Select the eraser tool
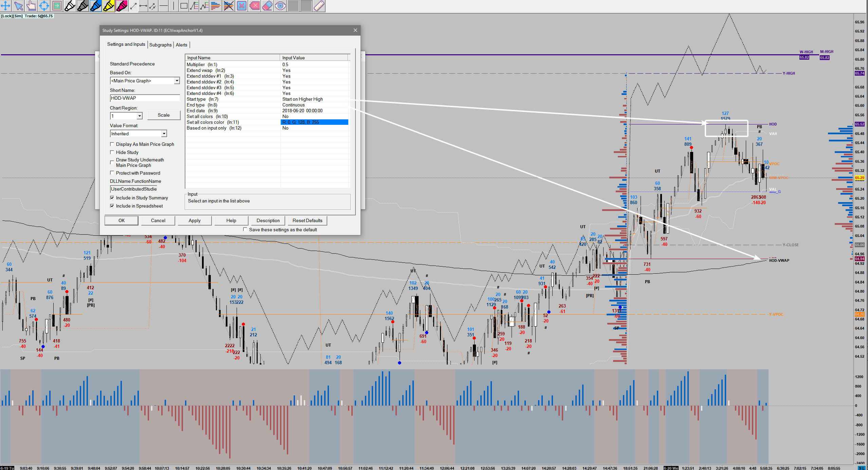Screen dimensions: 868x470 pos(267,6)
